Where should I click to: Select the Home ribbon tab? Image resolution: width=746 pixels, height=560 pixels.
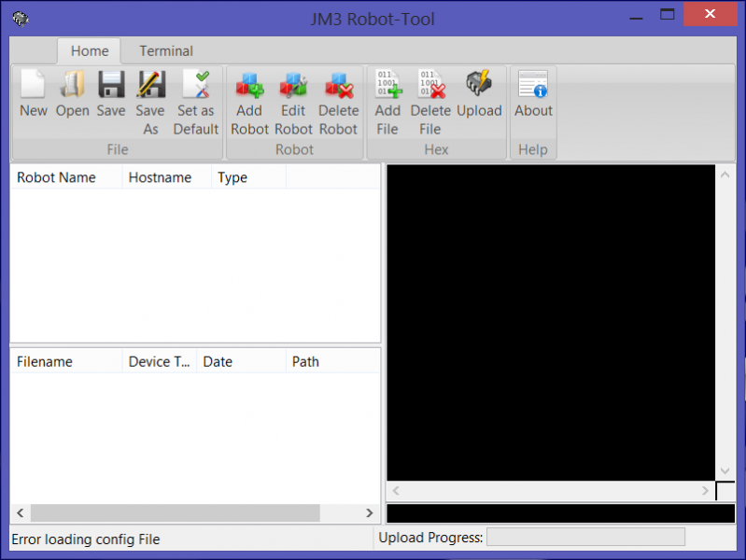point(90,51)
